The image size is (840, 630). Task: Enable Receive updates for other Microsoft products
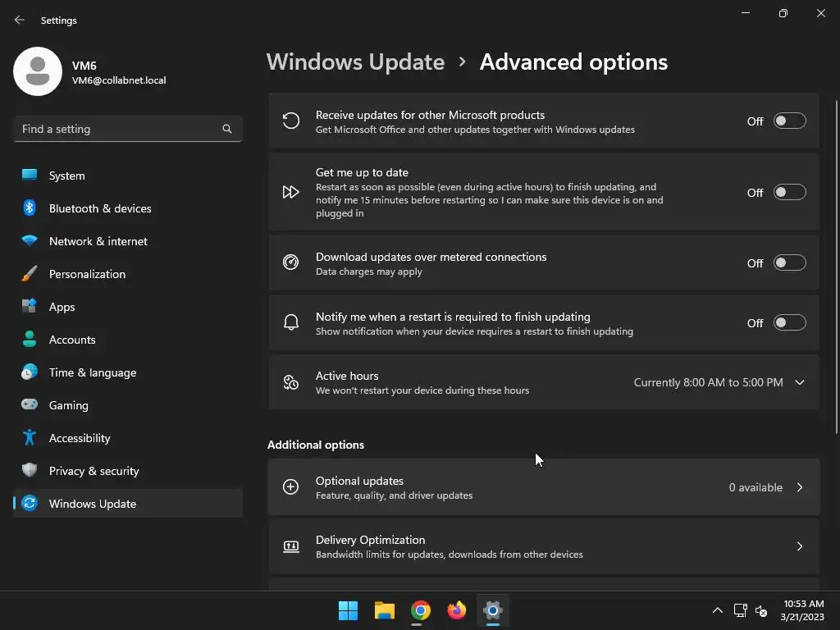tap(790, 121)
